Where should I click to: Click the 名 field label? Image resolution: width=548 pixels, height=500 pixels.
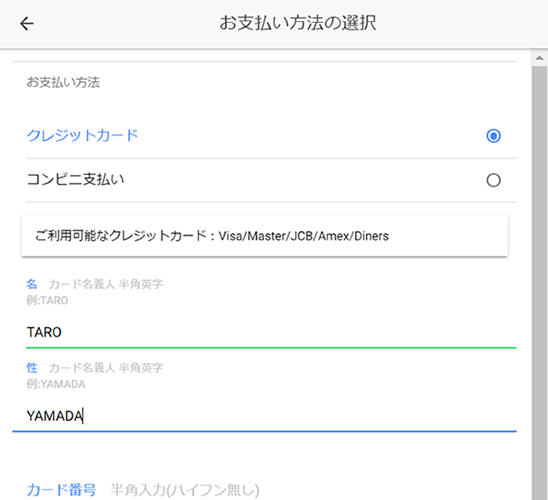[31, 284]
